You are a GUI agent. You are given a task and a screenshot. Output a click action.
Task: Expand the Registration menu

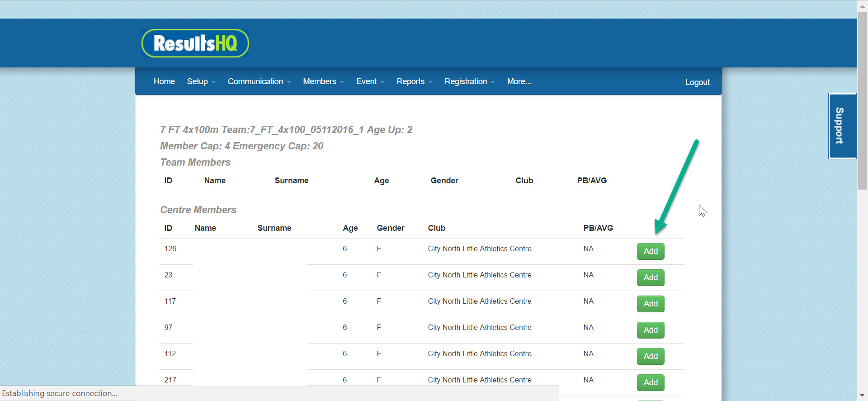coord(470,81)
